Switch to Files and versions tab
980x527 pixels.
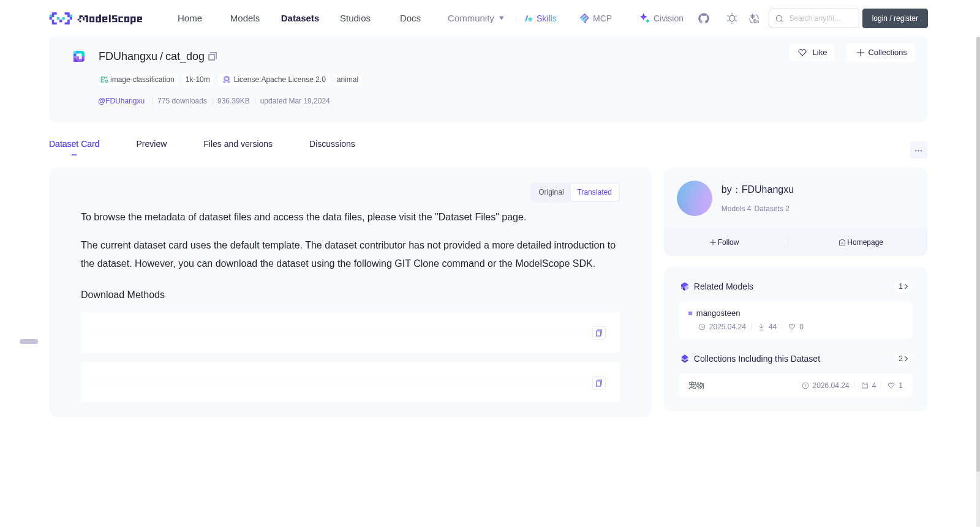[x=238, y=144]
